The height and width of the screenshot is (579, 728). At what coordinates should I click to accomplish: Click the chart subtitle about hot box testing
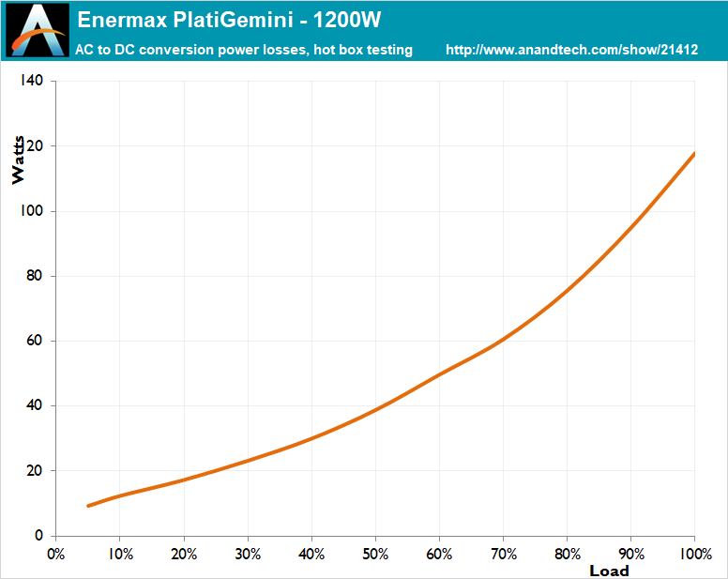(x=244, y=50)
